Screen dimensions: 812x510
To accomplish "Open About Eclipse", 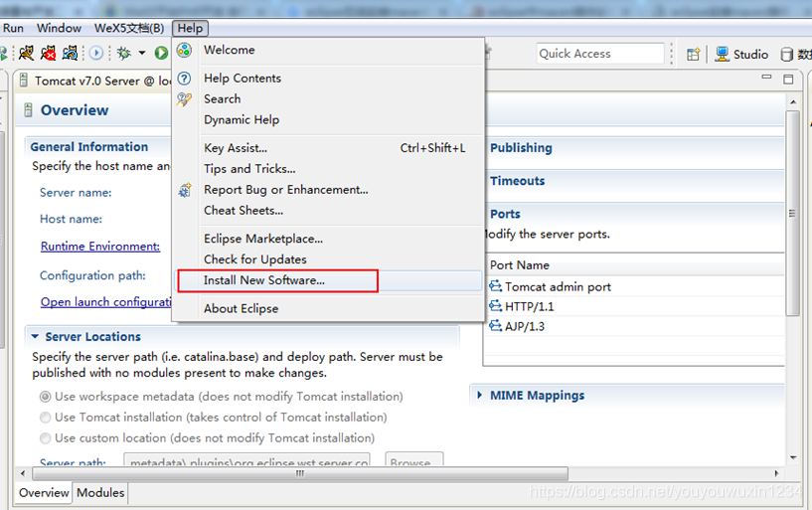I will coord(241,308).
